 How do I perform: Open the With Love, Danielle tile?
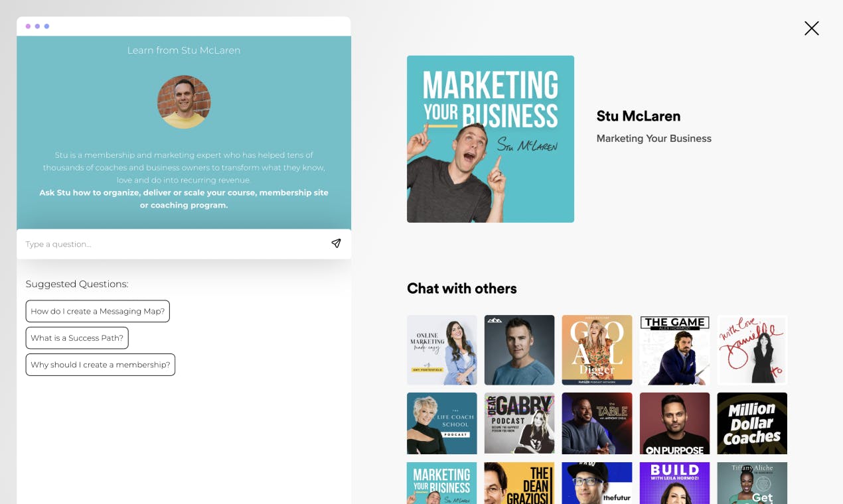click(753, 350)
